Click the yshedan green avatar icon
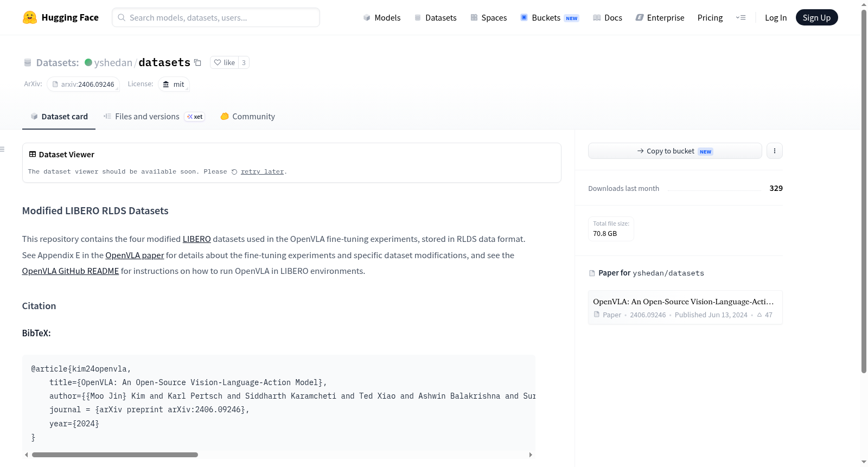Image resolution: width=868 pixels, height=467 pixels. point(88,62)
